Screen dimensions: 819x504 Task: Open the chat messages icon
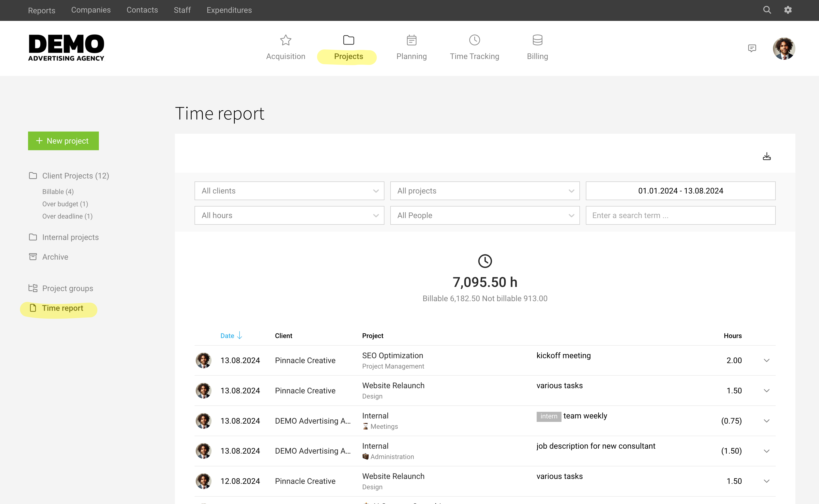tap(752, 48)
